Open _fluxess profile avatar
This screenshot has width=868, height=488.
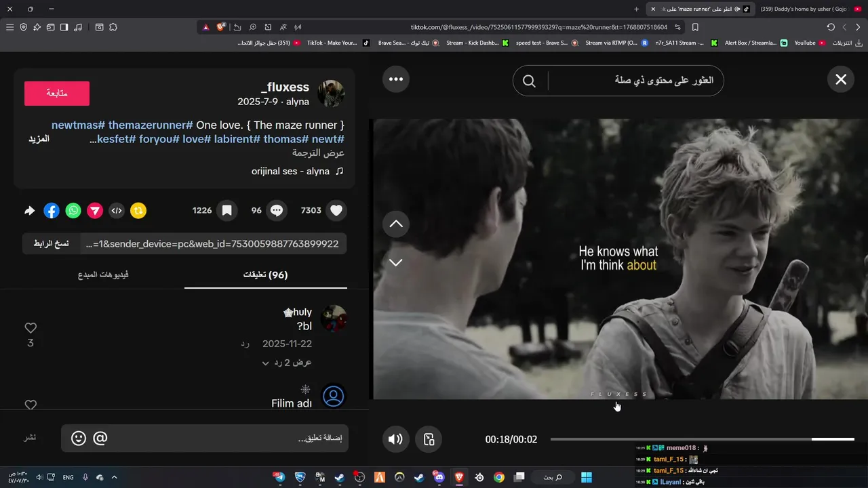coord(331,94)
